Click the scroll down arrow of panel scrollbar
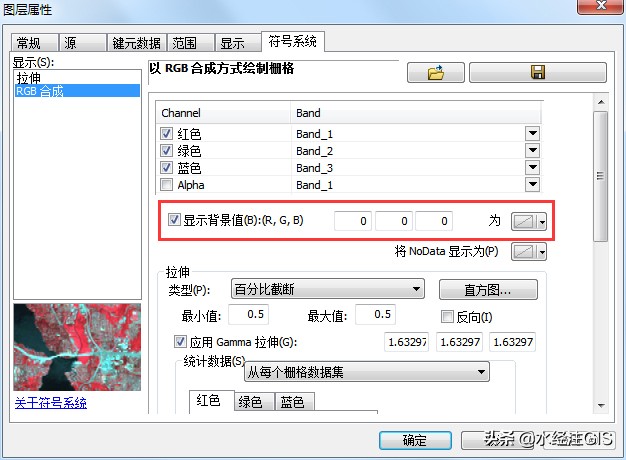The image size is (626, 460). click(x=601, y=406)
